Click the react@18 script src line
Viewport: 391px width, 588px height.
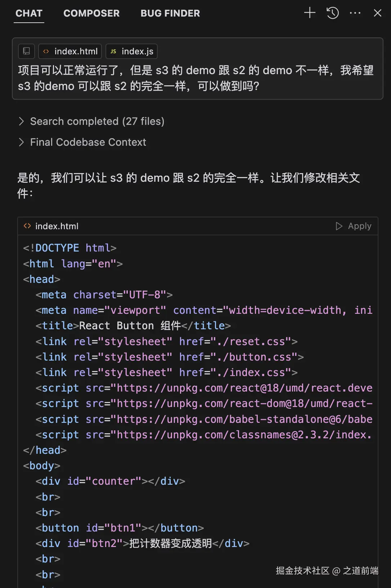[x=204, y=388]
